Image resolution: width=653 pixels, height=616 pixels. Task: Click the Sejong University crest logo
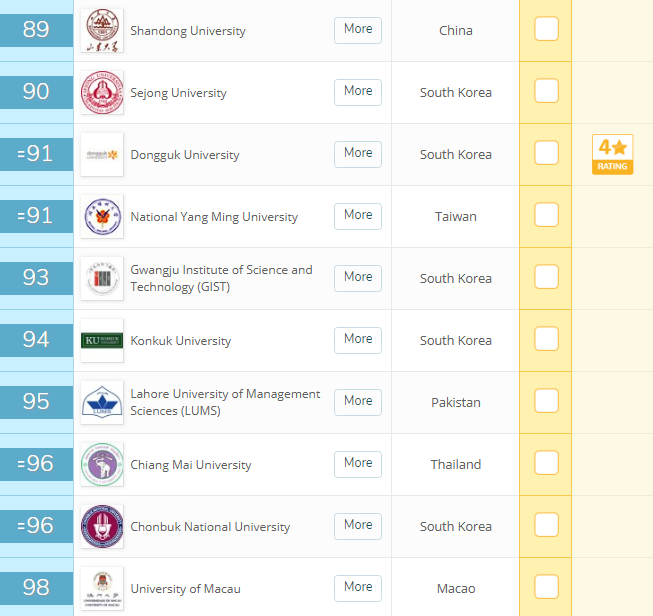coord(102,92)
